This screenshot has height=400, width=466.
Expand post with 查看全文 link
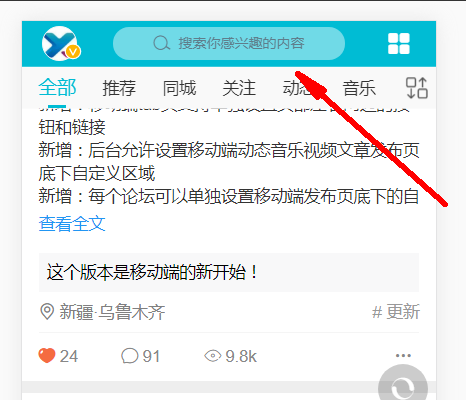point(72,223)
